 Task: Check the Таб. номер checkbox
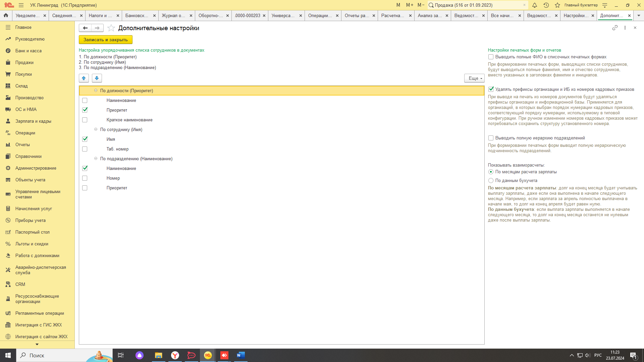click(x=85, y=149)
